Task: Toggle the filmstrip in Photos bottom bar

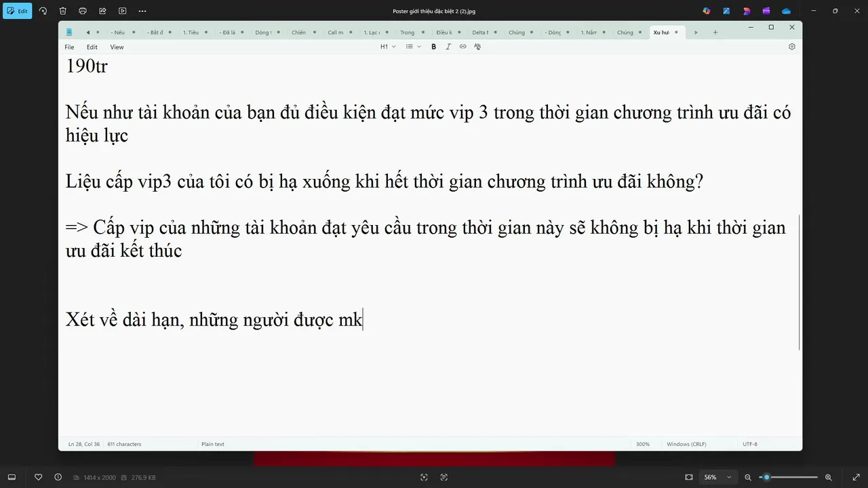Action: click(x=12, y=477)
